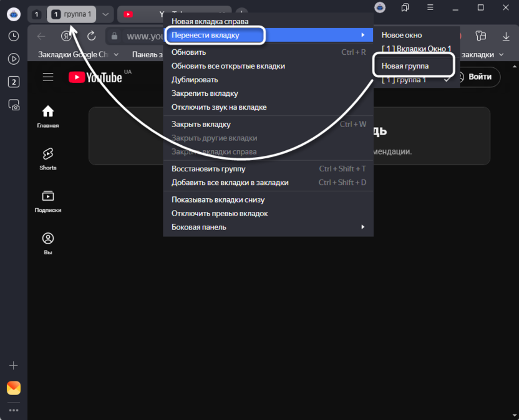Open YouTube Подписки subscriptions
Image resolution: width=519 pixels, height=420 pixels.
pyautogui.click(x=48, y=201)
